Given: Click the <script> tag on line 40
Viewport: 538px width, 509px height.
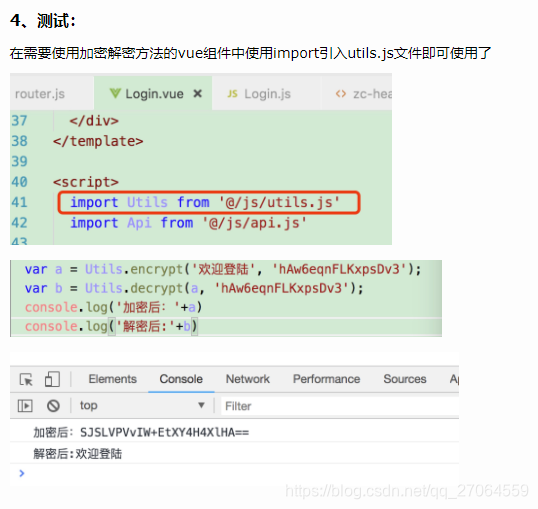Looking at the screenshot, I should click(86, 182).
